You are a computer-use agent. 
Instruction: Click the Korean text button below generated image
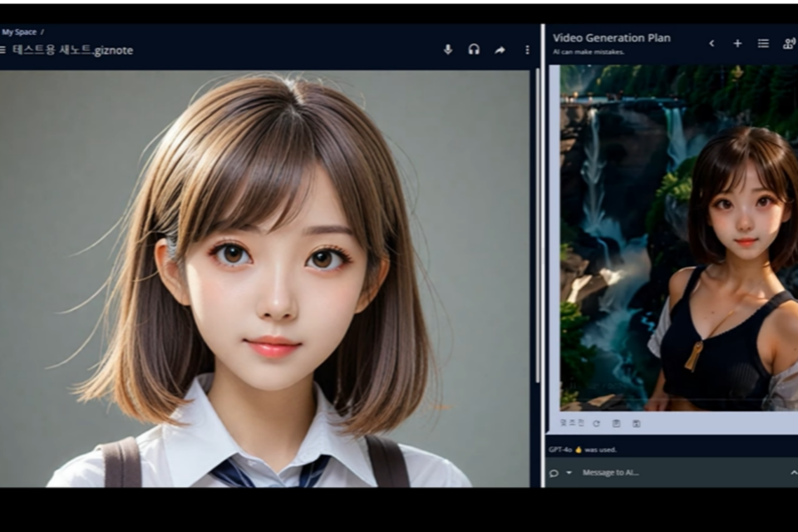pos(572,423)
